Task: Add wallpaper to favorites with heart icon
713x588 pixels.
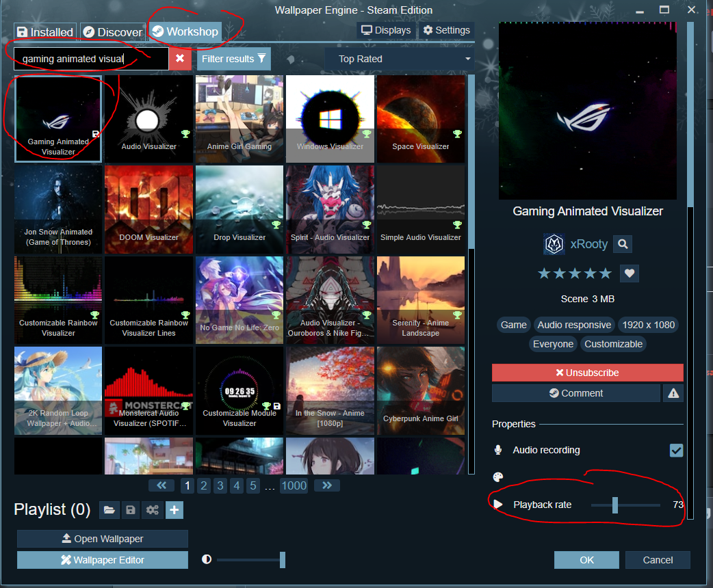Action: coord(630,273)
